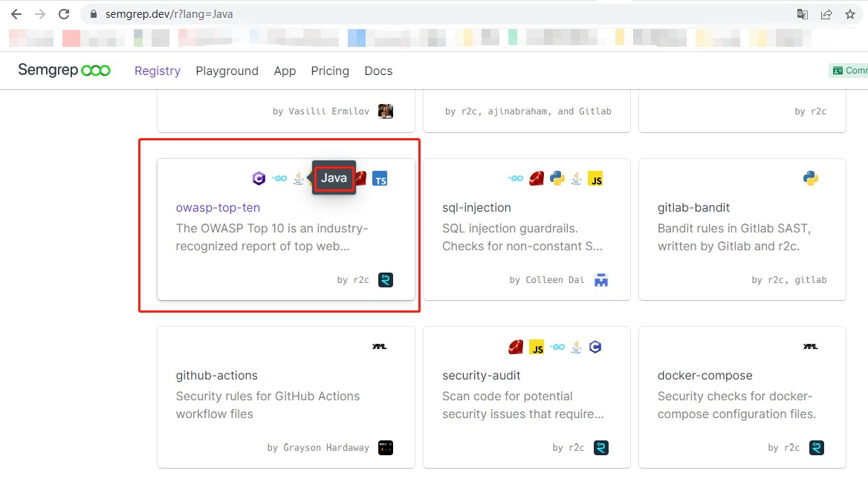The image size is (868, 479).
Task: Click the JS icon on sql-injection card
Action: pyautogui.click(x=595, y=179)
